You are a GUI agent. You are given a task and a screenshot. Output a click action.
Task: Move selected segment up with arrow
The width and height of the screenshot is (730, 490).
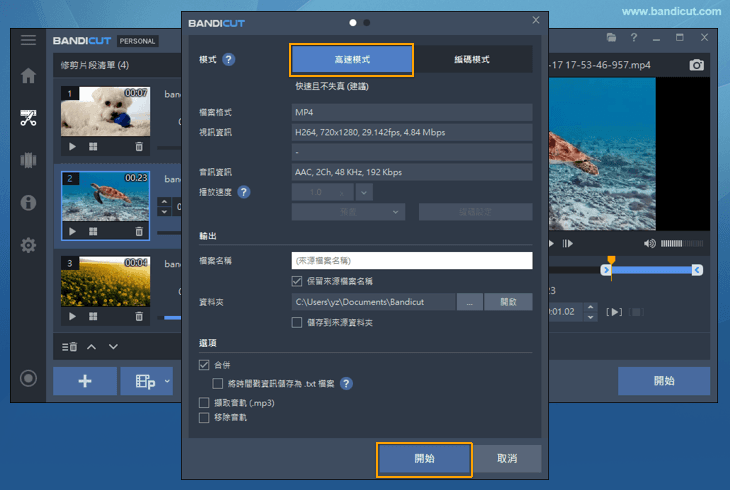(92, 347)
